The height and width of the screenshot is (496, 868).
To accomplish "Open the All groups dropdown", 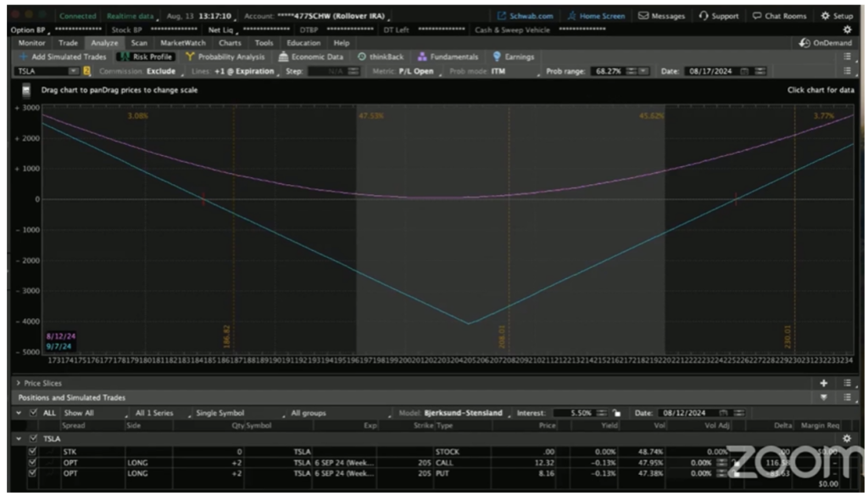I will [341, 413].
